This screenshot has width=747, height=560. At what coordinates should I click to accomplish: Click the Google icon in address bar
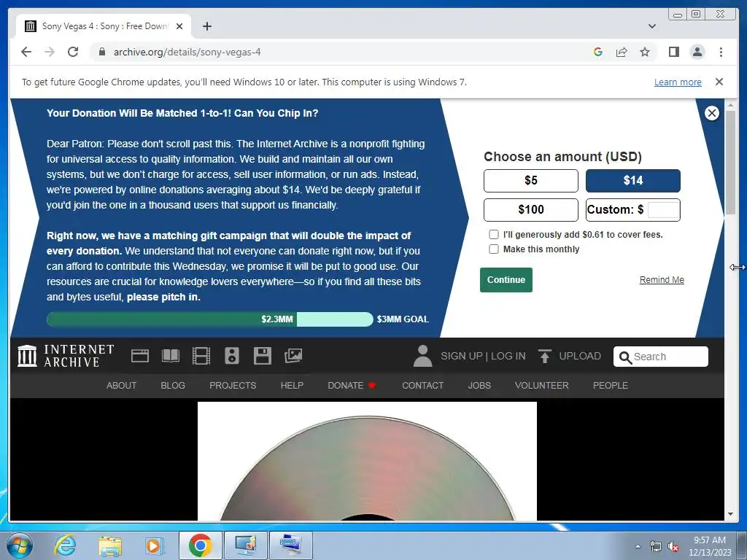pyautogui.click(x=598, y=52)
